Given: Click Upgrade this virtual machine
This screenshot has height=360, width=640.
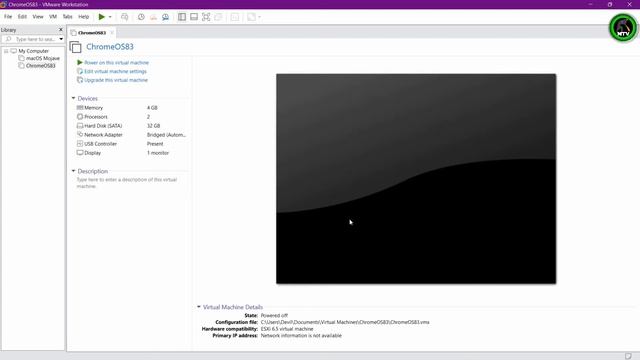Looking at the screenshot, I should tap(116, 80).
